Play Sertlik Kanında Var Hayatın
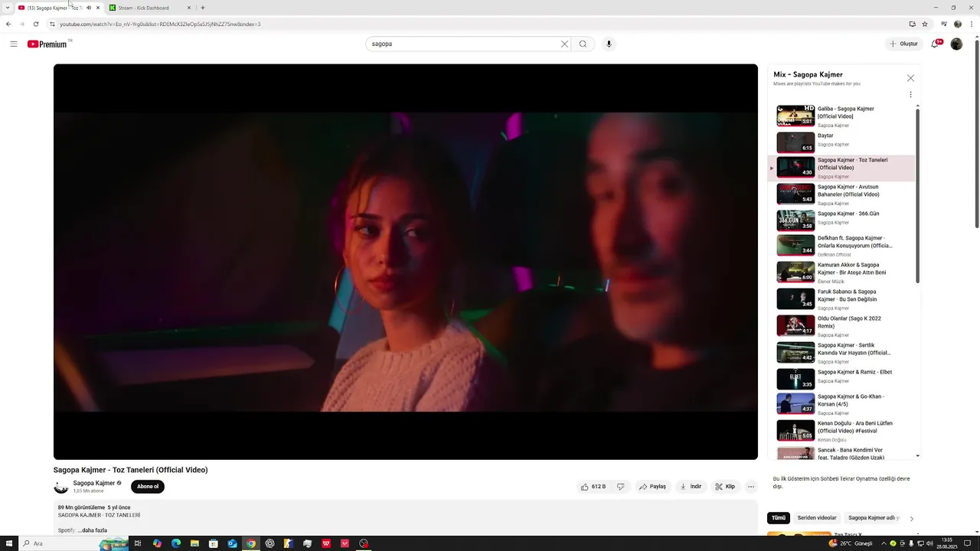This screenshot has height=551, width=980. coord(842,353)
